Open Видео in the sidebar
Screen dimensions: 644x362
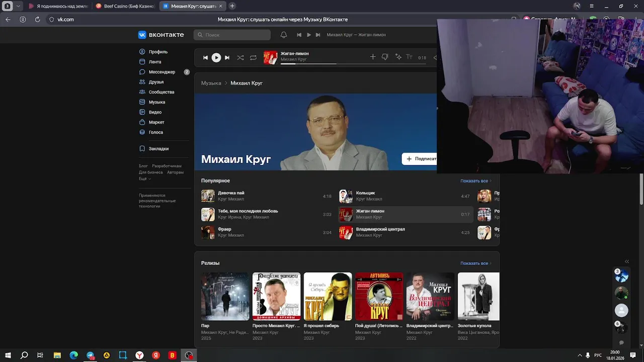click(x=155, y=112)
